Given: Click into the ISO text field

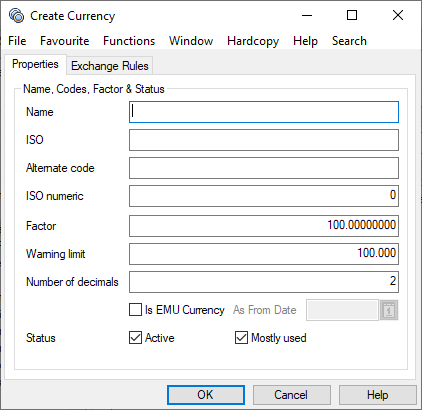Looking at the screenshot, I should coord(264,140).
